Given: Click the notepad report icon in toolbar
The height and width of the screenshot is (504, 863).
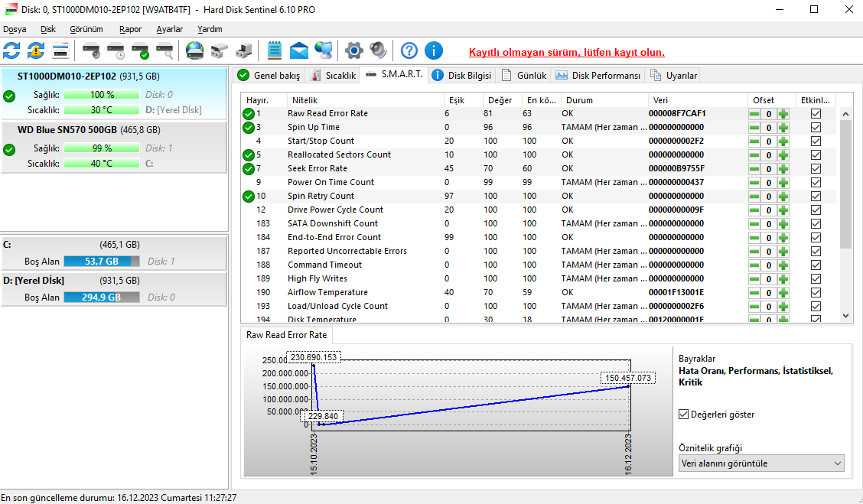Looking at the screenshot, I should [x=275, y=51].
